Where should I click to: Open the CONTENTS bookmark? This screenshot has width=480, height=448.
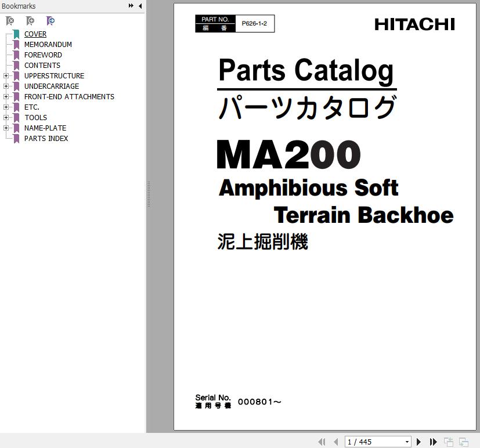click(x=42, y=65)
